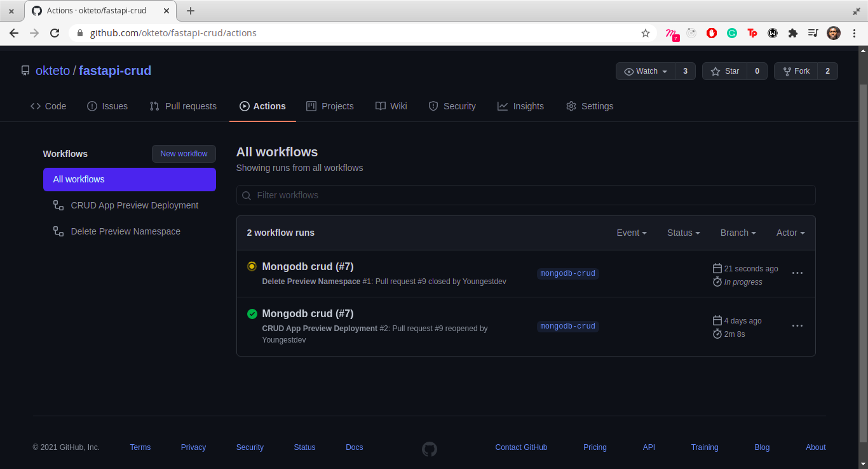Go to the Pull requests tab
The image size is (868, 469).
[x=183, y=106]
